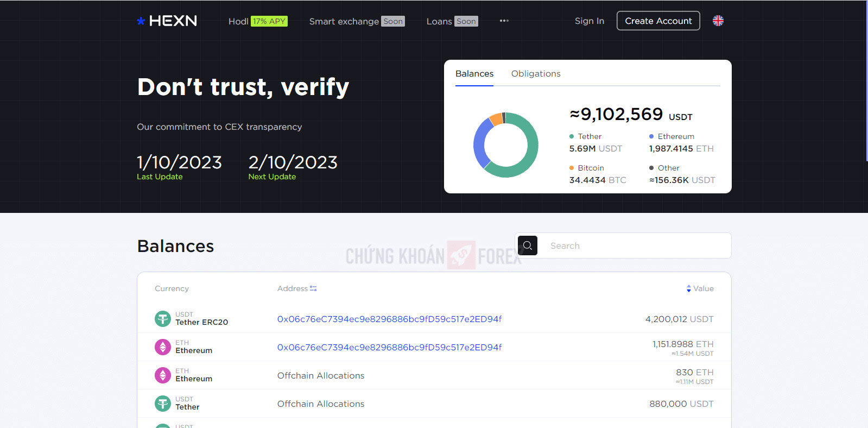Screen dimensions: 868x428
Task: Sort by the Value column arrows
Action: tap(688, 288)
